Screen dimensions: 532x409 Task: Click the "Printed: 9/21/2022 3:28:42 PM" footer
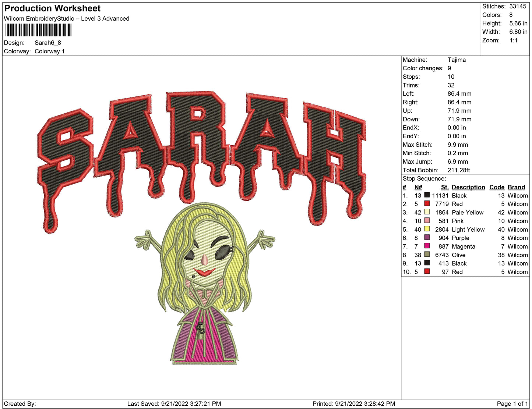[x=354, y=403]
